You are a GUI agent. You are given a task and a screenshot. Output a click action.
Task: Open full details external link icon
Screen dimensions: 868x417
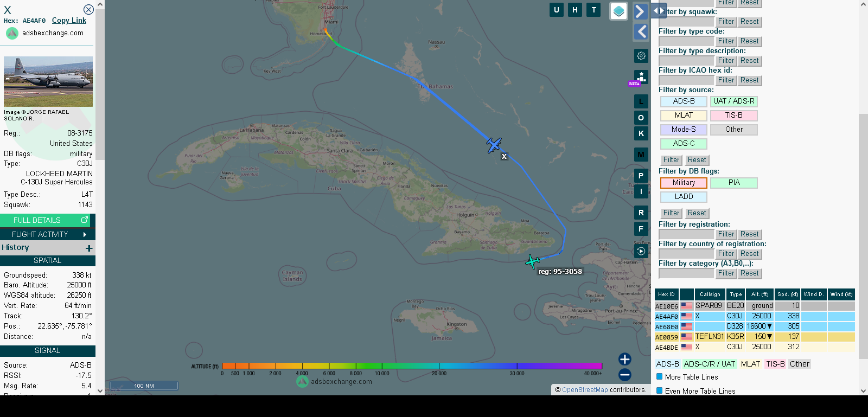coord(85,220)
